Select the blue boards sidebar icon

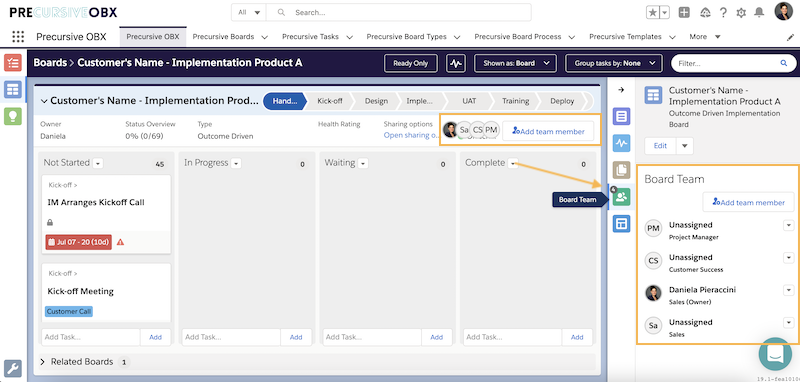coord(13,90)
